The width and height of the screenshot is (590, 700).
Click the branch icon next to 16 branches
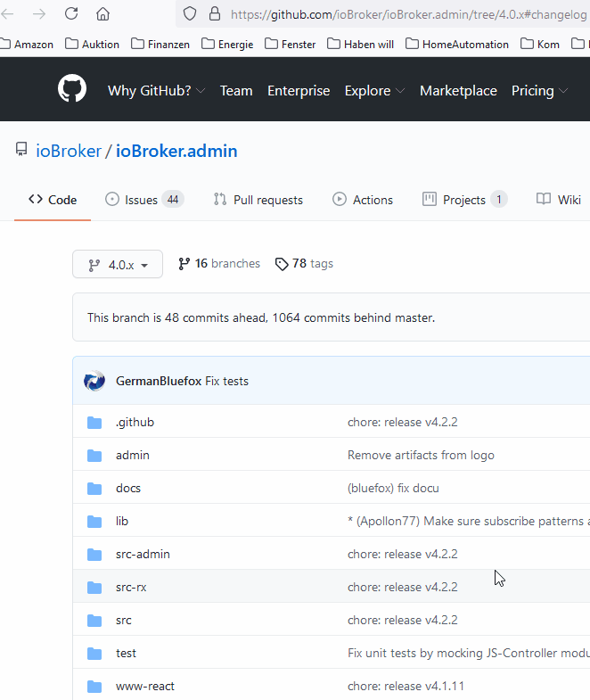184,264
